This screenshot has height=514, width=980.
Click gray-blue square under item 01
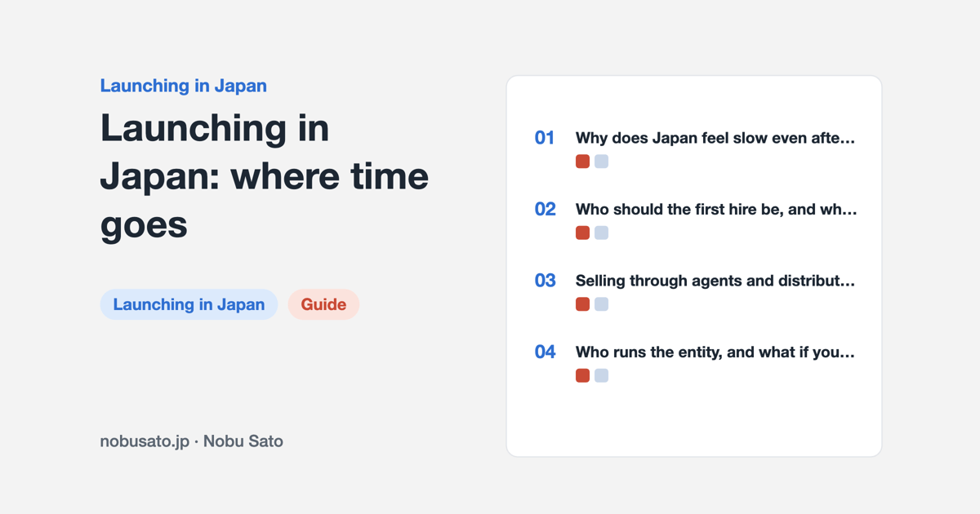coord(601,162)
